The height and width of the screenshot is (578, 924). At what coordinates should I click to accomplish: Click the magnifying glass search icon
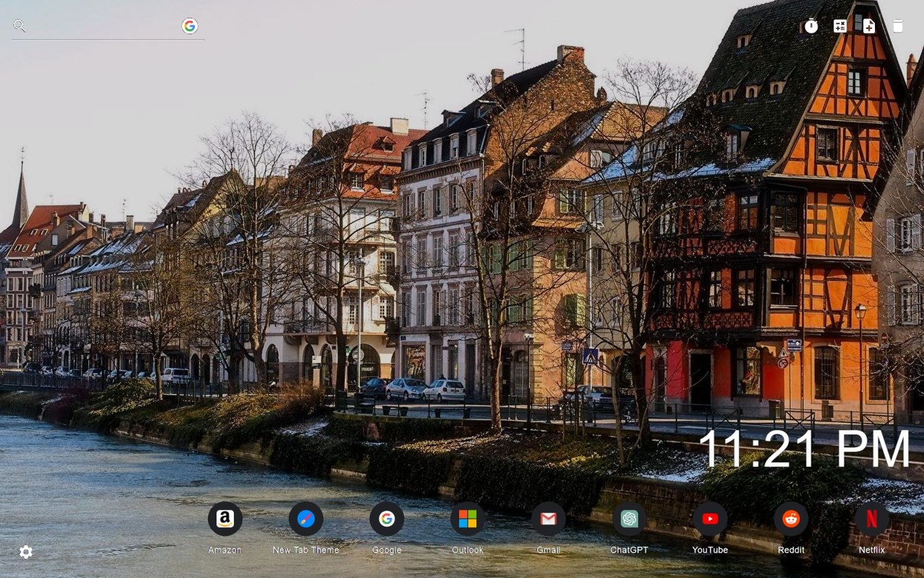click(x=19, y=26)
